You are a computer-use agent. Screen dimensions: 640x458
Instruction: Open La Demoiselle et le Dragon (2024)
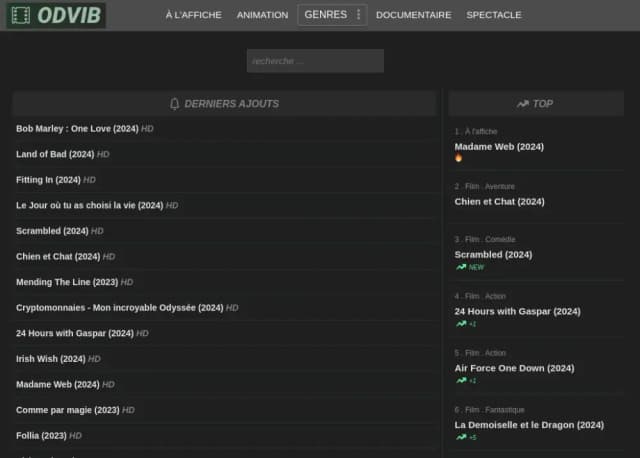529,425
